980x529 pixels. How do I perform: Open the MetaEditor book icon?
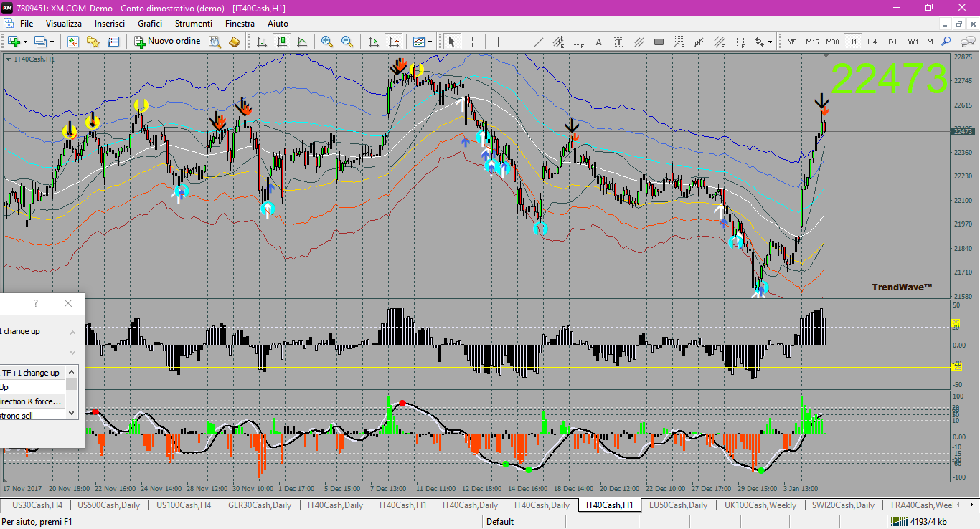[x=235, y=42]
